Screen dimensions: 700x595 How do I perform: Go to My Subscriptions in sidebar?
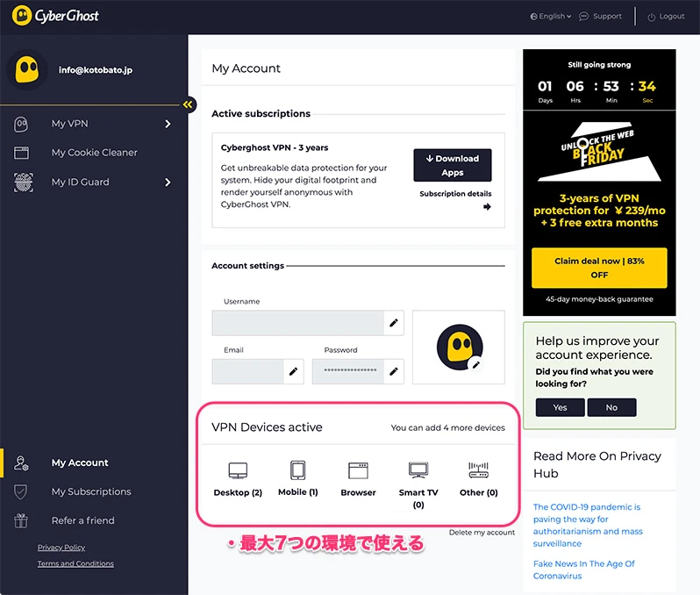[x=90, y=491]
